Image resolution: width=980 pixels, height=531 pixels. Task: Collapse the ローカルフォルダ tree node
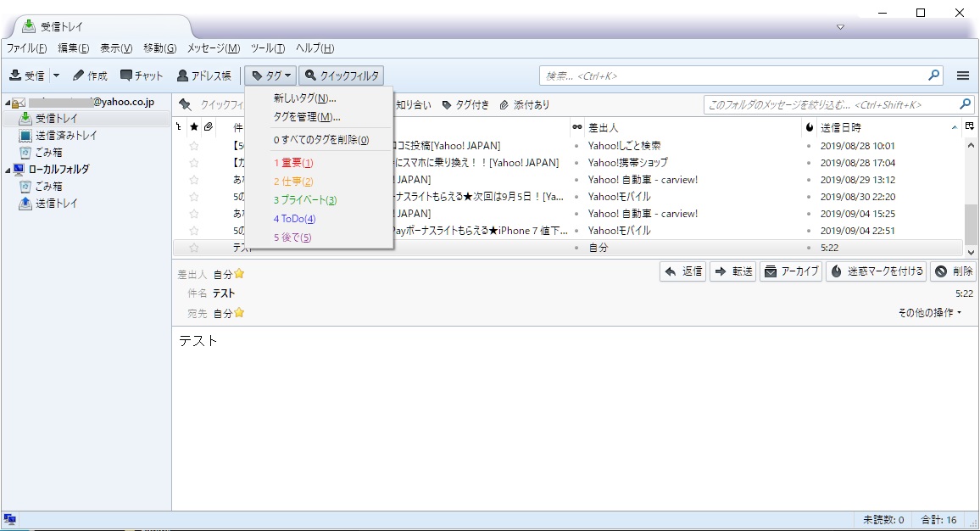[x=8, y=170]
